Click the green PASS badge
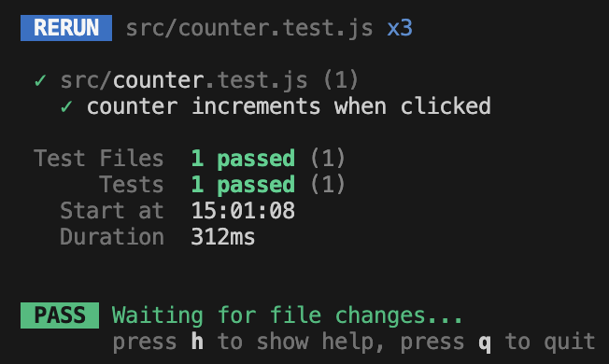 click(x=60, y=315)
